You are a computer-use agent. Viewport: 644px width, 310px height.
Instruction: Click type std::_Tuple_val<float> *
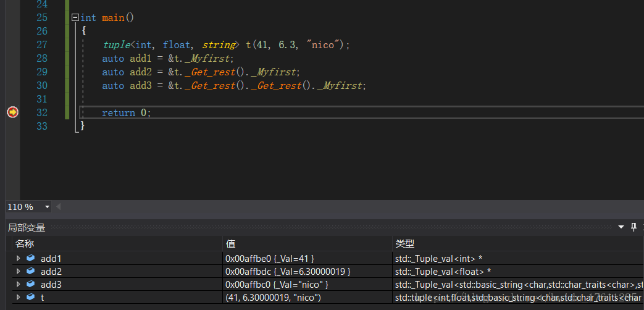(x=443, y=271)
